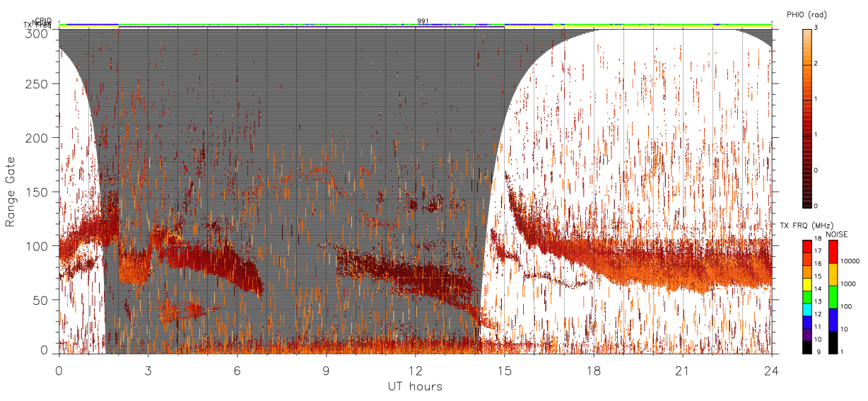Click x-axis tick label '12'
The image size is (868, 401).
point(415,371)
